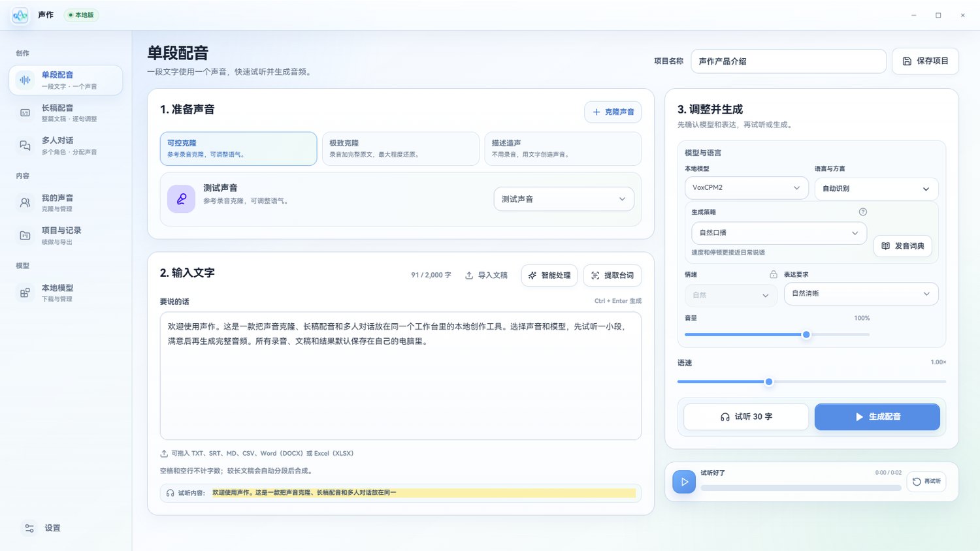Expand the 表达要求 自然清晰 dropdown
980x551 pixels.
coord(861,294)
